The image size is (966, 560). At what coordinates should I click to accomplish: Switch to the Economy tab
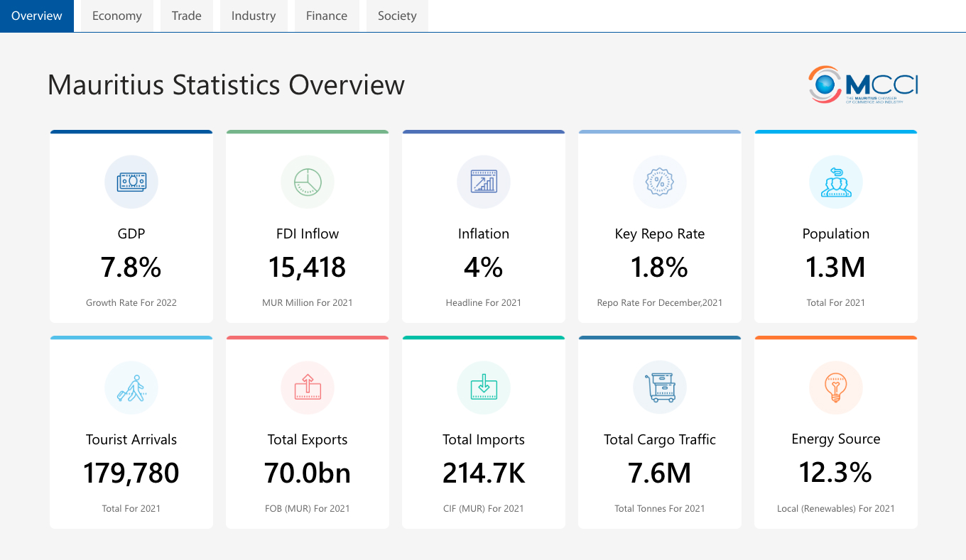coord(117,16)
